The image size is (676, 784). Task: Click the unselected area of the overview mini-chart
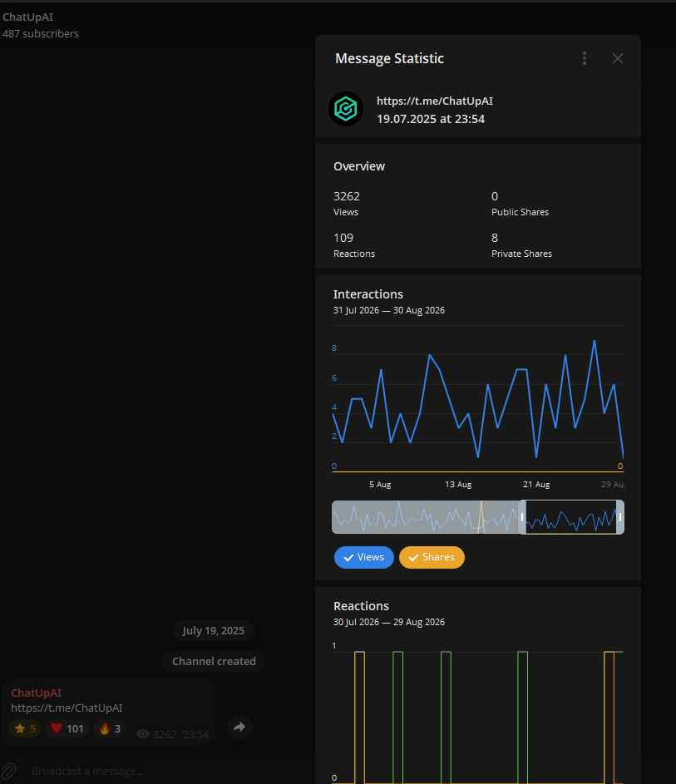pyautogui.click(x=425, y=517)
